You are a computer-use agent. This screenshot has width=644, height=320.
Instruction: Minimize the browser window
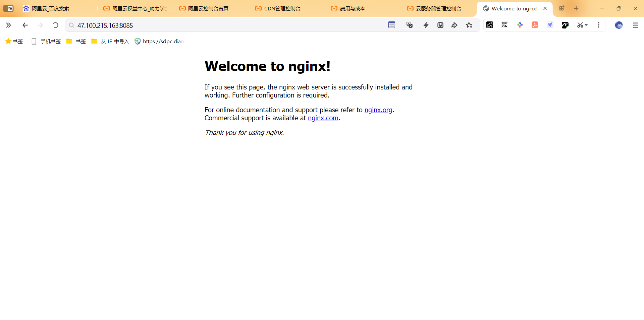tap(602, 8)
